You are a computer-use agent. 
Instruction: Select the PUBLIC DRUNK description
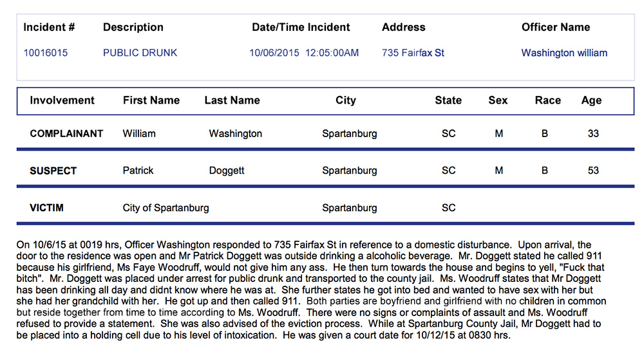click(140, 53)
